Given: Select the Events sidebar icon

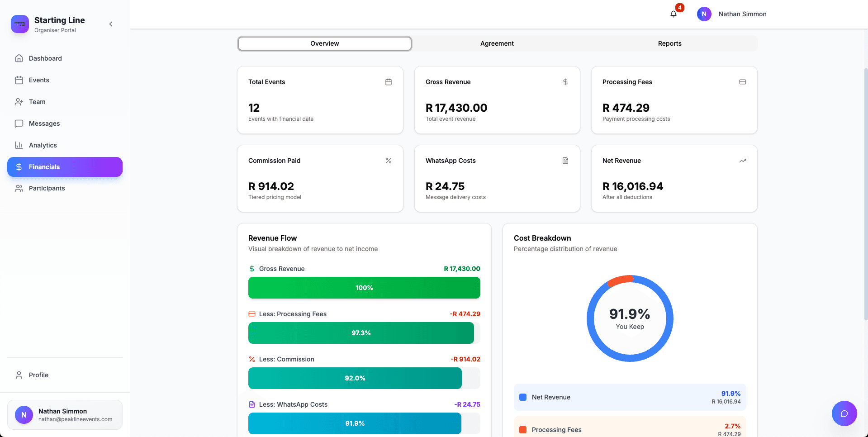Looking at the screenshot, I should pos(19,80).
